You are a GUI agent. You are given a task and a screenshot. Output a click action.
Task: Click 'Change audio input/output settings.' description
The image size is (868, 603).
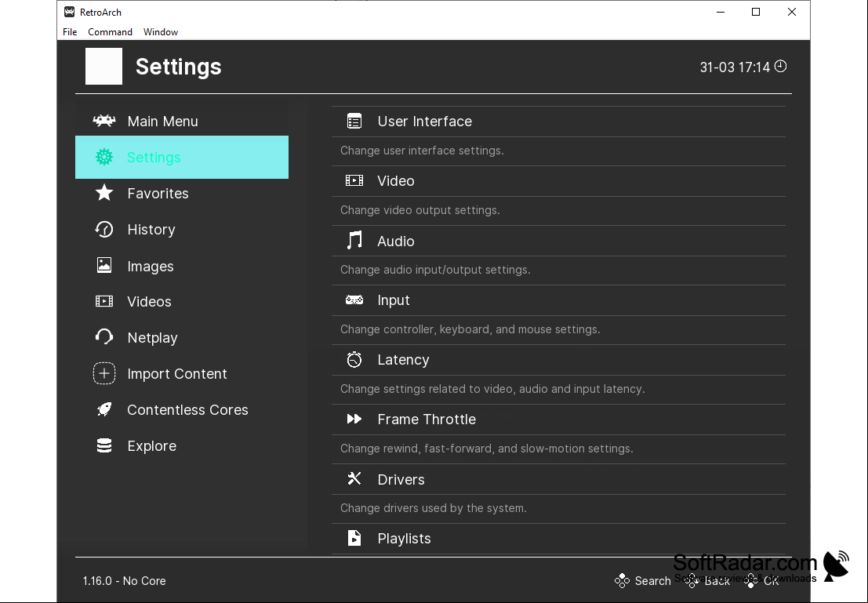tap(435, 270)
